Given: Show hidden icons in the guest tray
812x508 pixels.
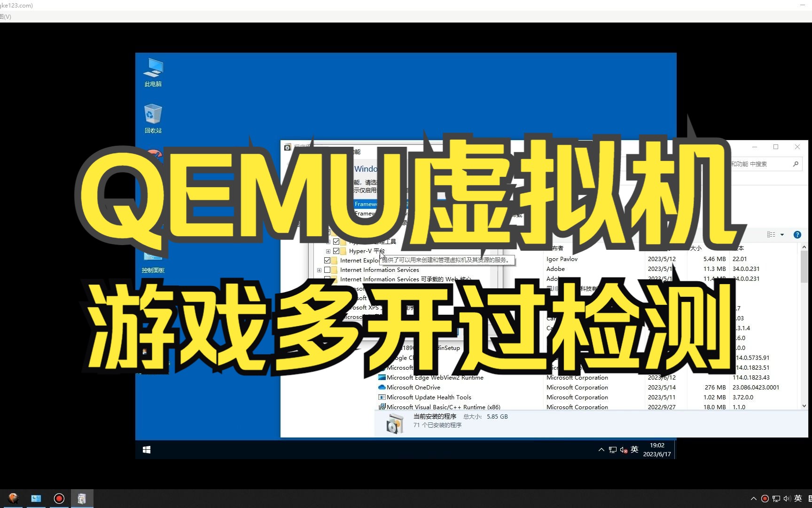Looking at the screenshot, I should [601, 450].
